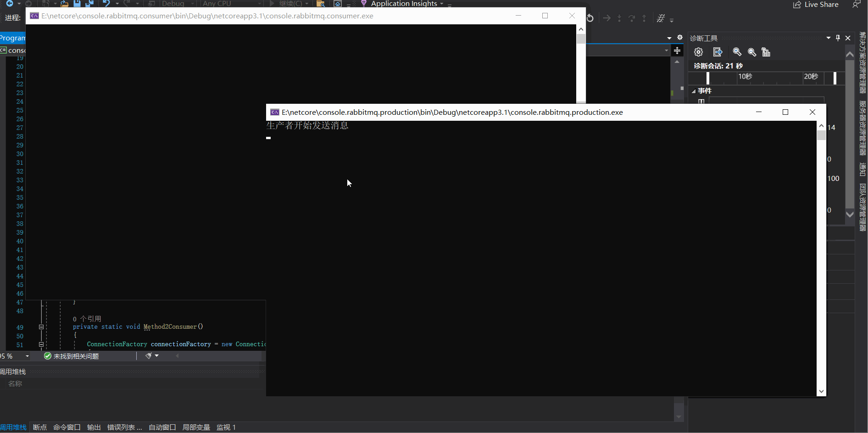Open the 服务器资源管理器 side tab

click(x=863, y=128)
